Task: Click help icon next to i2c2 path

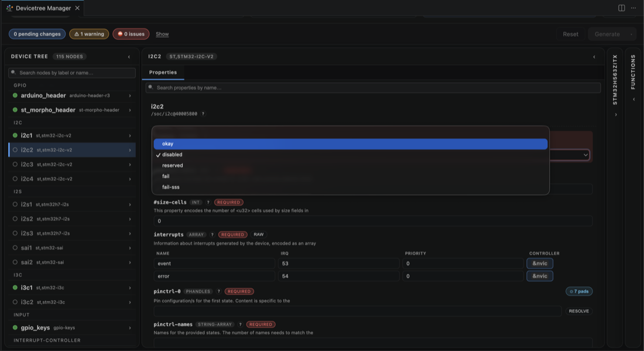Action: pyautogui.click(x=203, y=114)
